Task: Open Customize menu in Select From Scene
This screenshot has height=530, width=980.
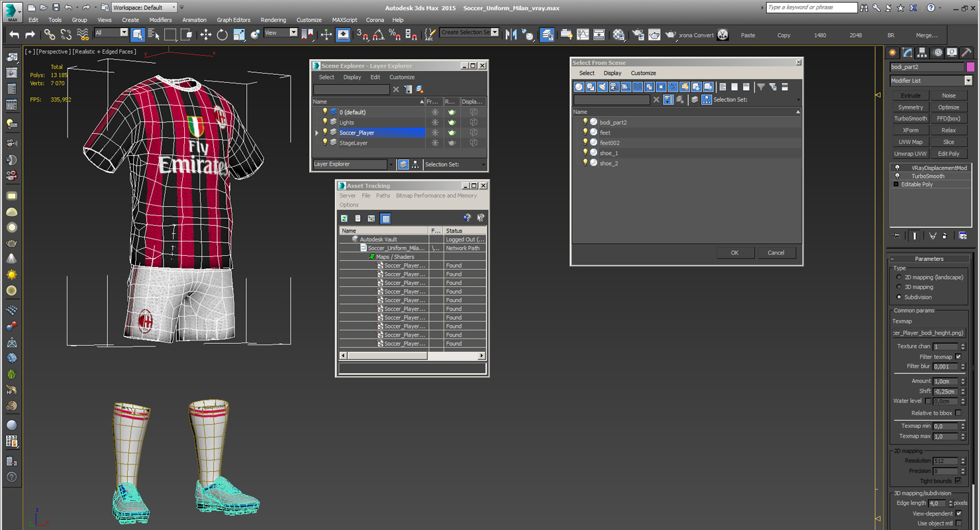Action: coord(643,73)
